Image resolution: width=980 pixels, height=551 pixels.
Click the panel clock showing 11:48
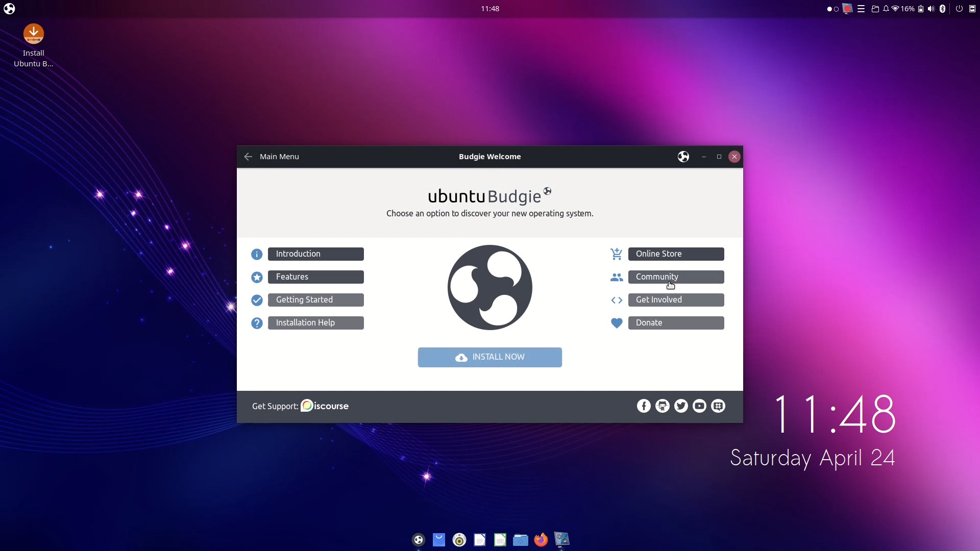(x=490, y=9)
